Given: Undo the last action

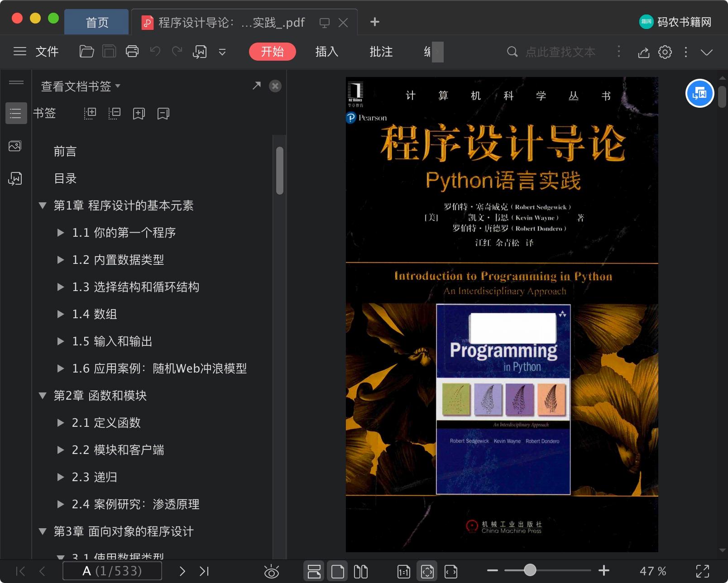Looking at the screenshot, I should (155, 52).
